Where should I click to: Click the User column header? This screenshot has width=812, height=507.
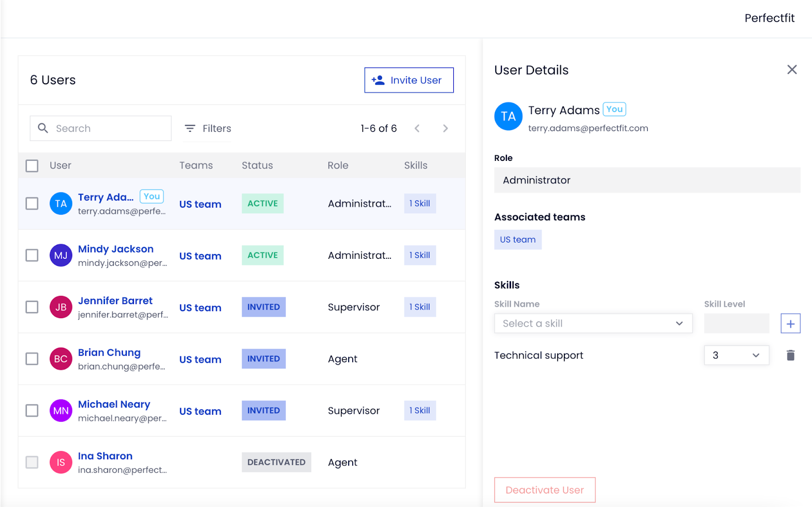click(60, 165)
